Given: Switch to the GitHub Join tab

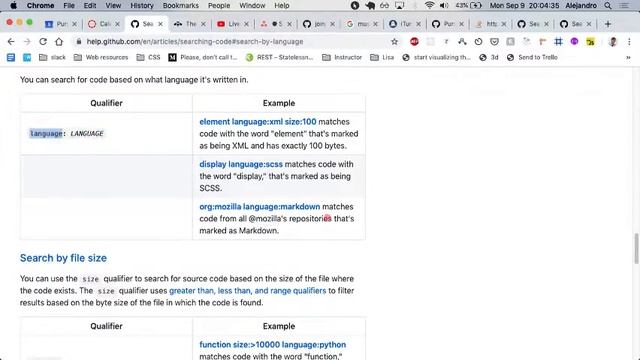Looking at the screenshot, I should 319,24.
